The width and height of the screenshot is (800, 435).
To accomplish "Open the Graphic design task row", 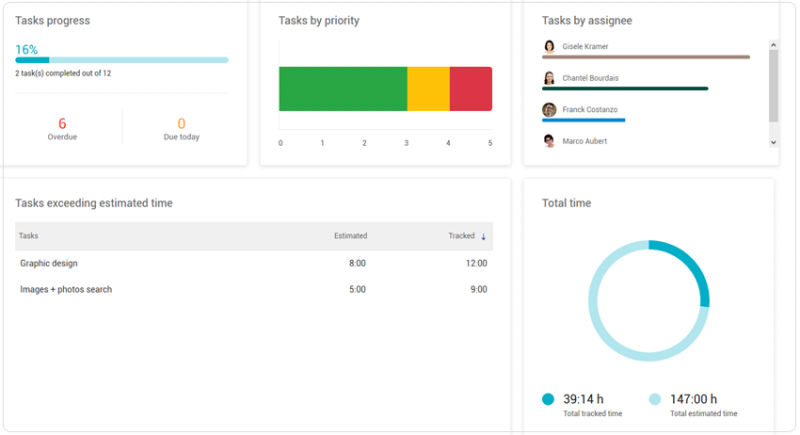I will (49, 263).
